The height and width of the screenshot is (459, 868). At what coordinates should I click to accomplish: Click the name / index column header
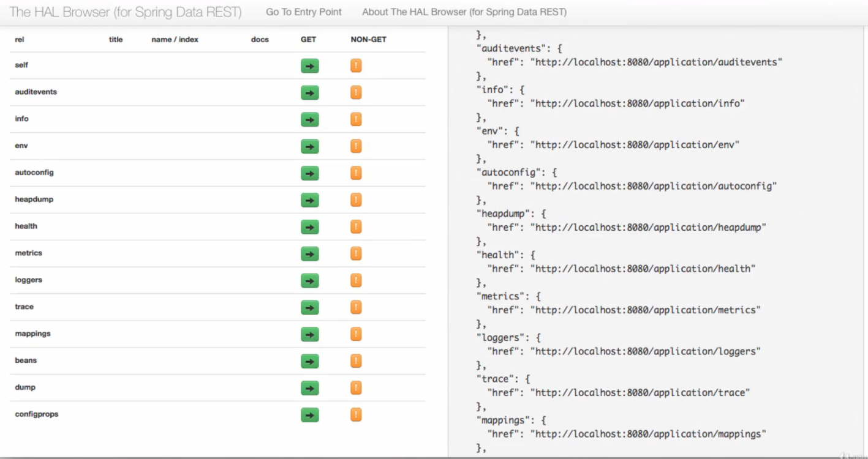175,39
